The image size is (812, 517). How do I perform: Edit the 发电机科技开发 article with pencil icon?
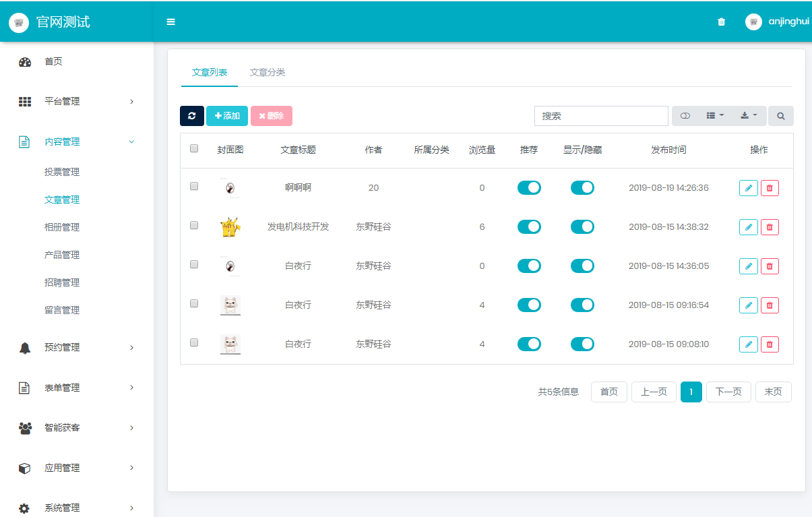coord(748,227)
